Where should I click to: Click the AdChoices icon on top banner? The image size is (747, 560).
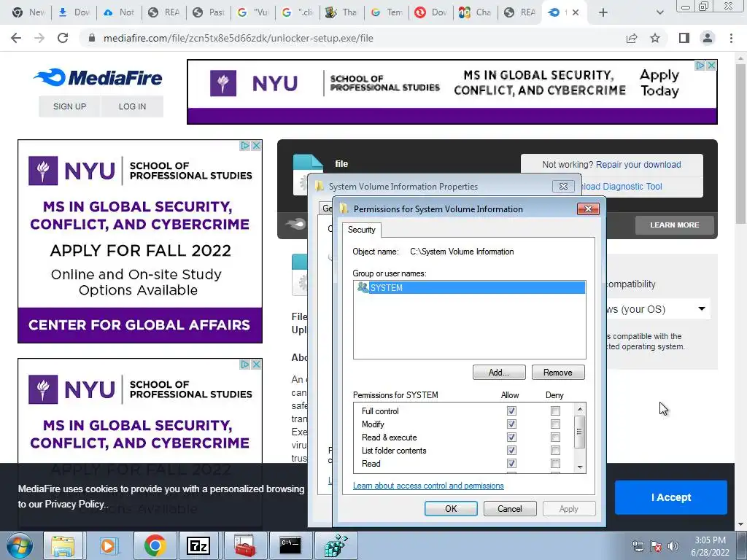(700, 65)
